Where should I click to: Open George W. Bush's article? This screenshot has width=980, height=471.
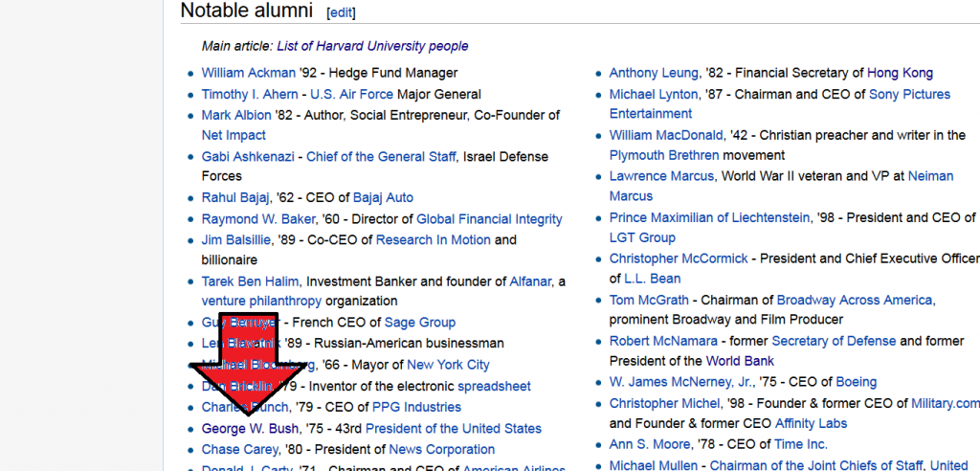coord(250,429)
